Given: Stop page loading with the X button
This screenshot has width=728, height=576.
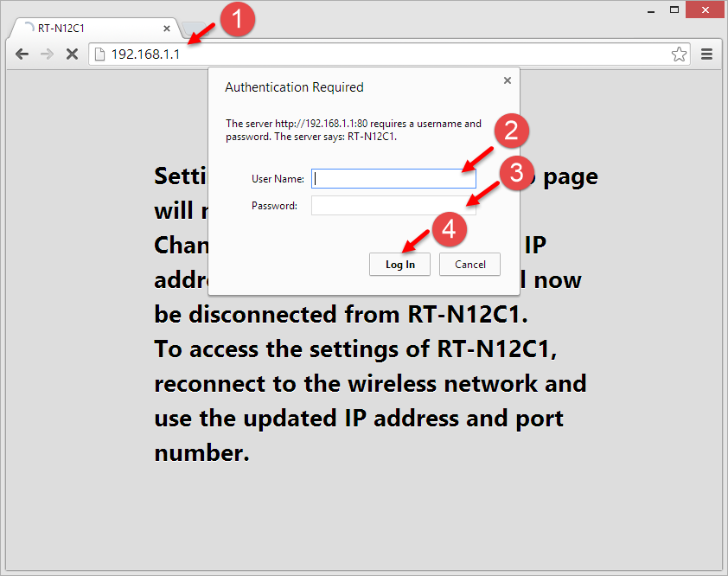Looking at the screenshot, I should point(72,54).
